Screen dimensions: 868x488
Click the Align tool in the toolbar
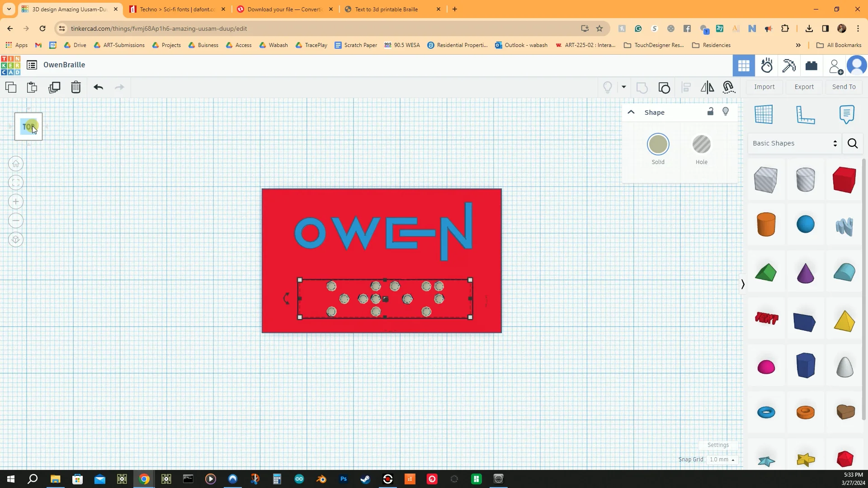686,87
